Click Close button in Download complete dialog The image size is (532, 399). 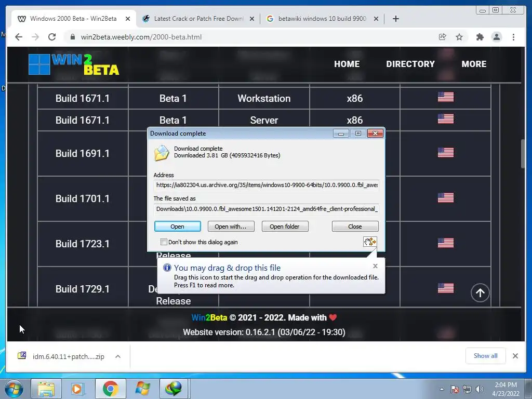(x=355, y=227)
